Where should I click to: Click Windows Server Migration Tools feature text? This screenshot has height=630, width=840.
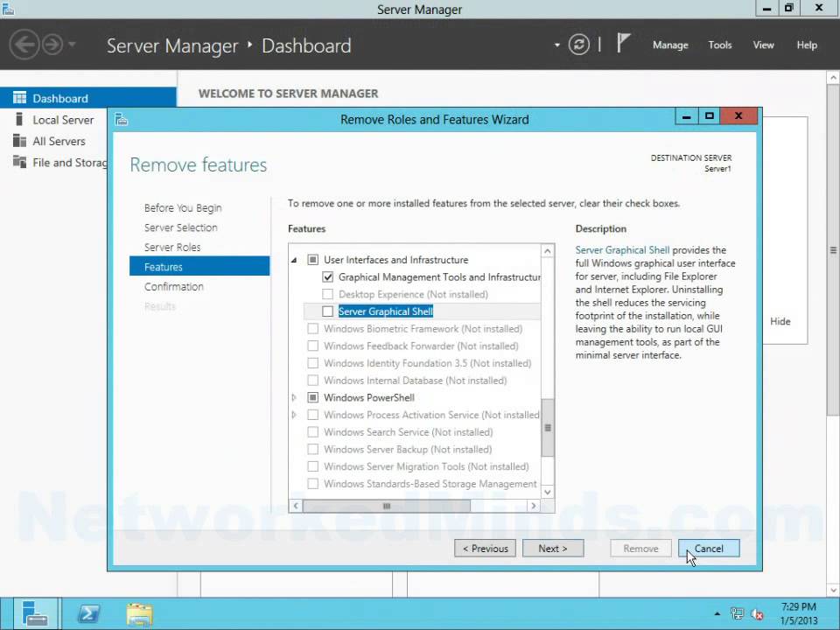[x=426, y=466]
